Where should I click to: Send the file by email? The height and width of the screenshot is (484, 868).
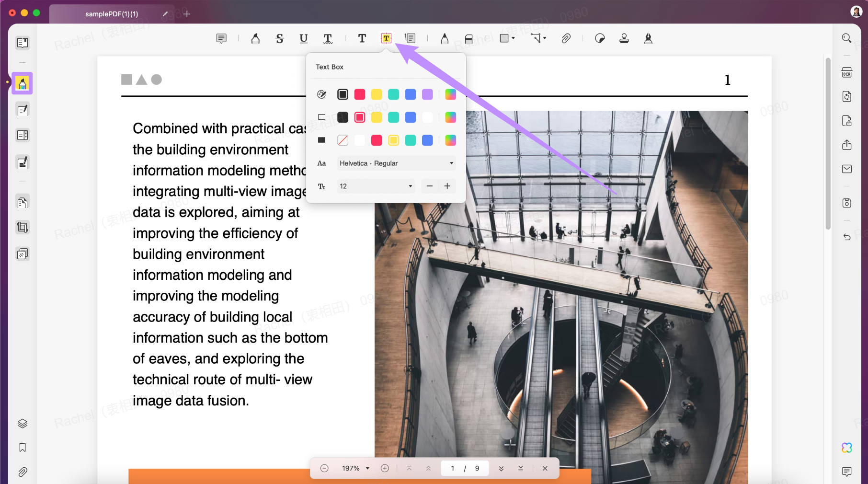point(847,169)
